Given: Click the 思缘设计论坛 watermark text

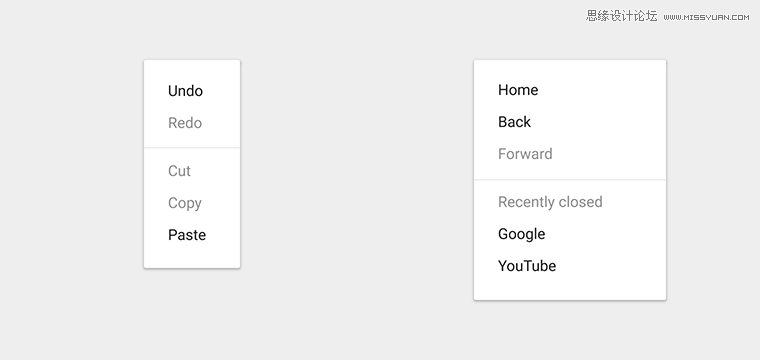Looking at the screenshot, I should pyautogui.click(x=621, y=16).
